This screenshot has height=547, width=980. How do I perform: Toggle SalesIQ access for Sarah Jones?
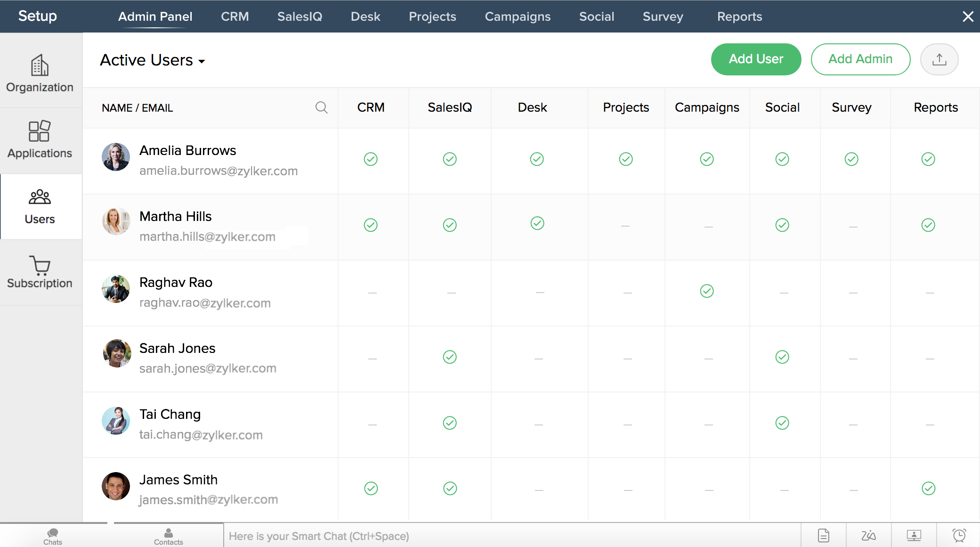pos(450,357)
